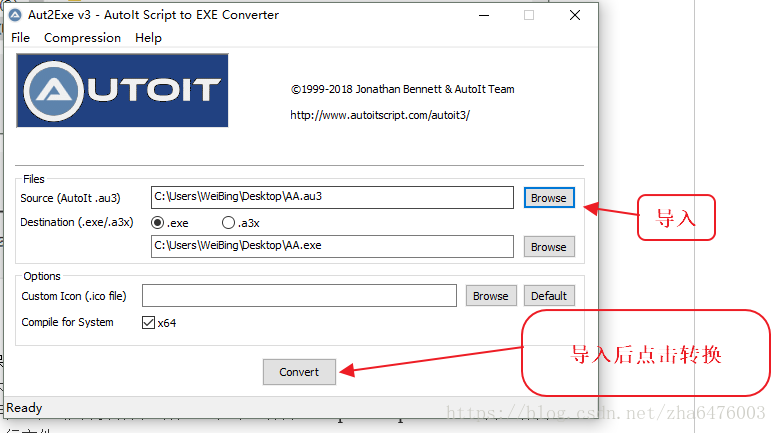Start compilation with the Convert button
The width and height of the screenshot is (777, 433).
coord(299,372)
